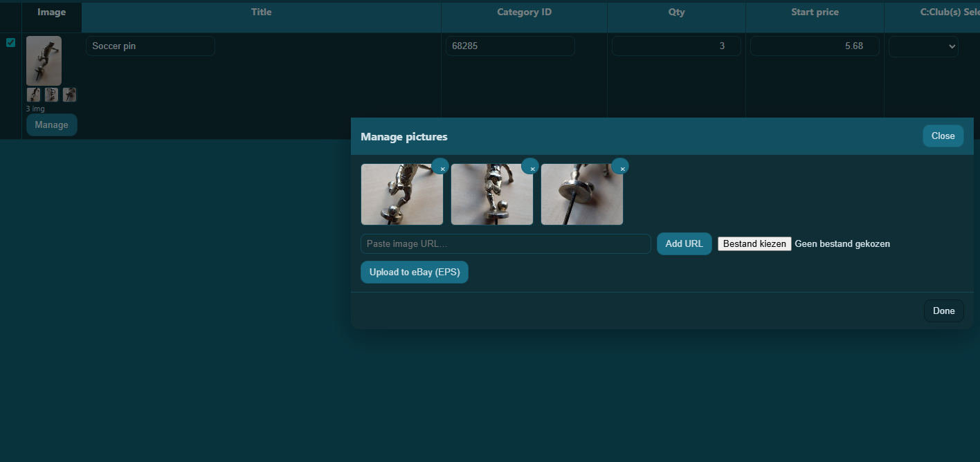This screenshot has width=980, height=462.
Task: Change the Qty value of 3
Action: tap(676, 46)
